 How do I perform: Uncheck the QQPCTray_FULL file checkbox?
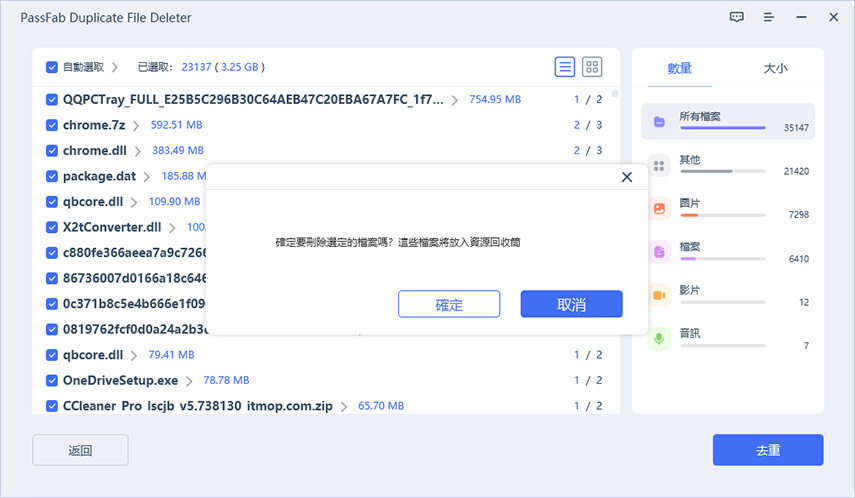click(52, 99)
